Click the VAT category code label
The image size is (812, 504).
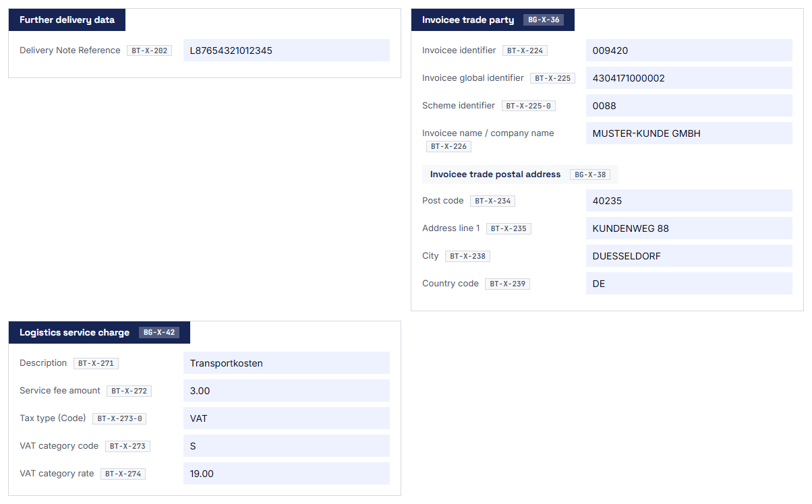click(59, 446)
